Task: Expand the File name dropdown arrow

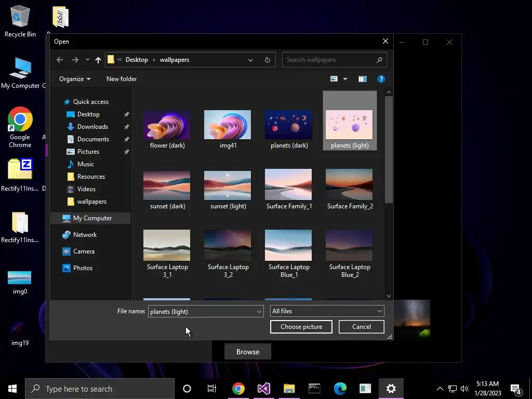Action: tap(259, 312)
